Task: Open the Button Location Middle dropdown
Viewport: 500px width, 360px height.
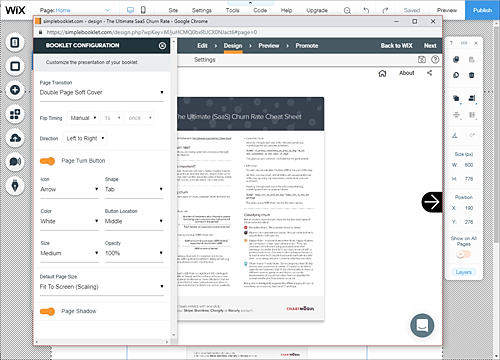Action: pyautogui.click(x=134, y=221)
